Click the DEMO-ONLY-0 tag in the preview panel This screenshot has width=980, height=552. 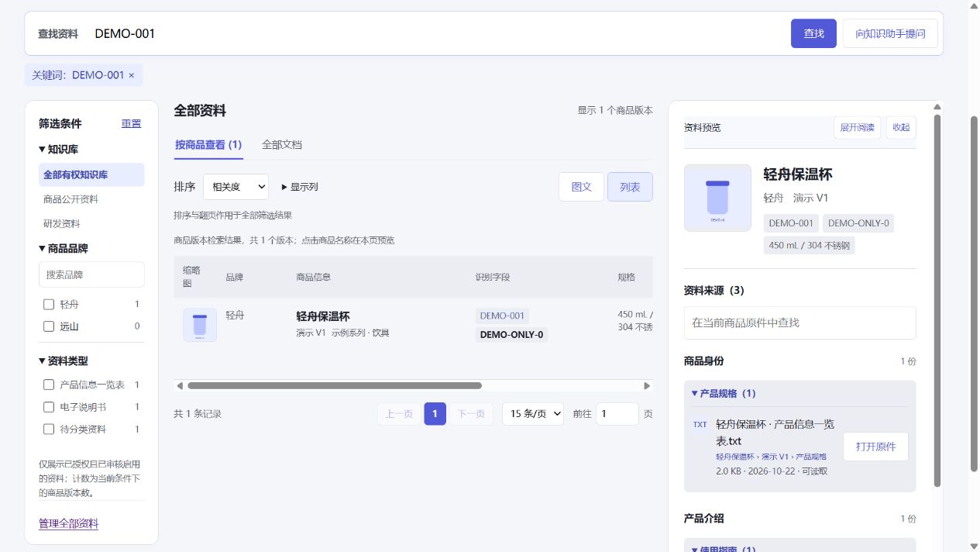[x=858, y=223]
